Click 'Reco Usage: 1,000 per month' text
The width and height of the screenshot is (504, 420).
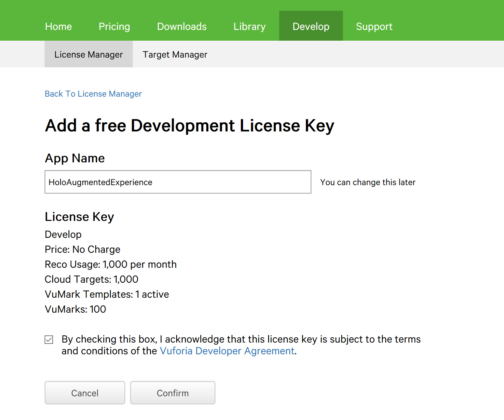tap(111, 264)
